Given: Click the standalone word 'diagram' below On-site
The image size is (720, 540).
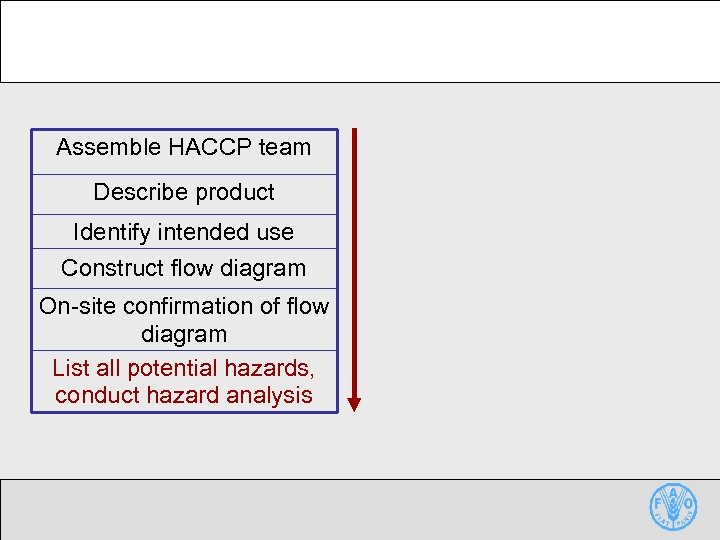Looking at the screenshot, I should (184, 334).
